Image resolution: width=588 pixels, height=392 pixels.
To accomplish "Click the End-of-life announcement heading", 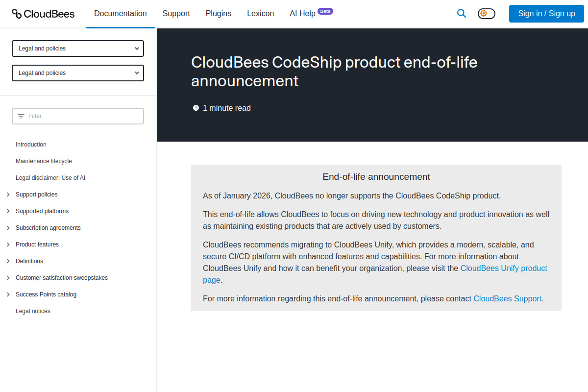I will tap(376, 177).
